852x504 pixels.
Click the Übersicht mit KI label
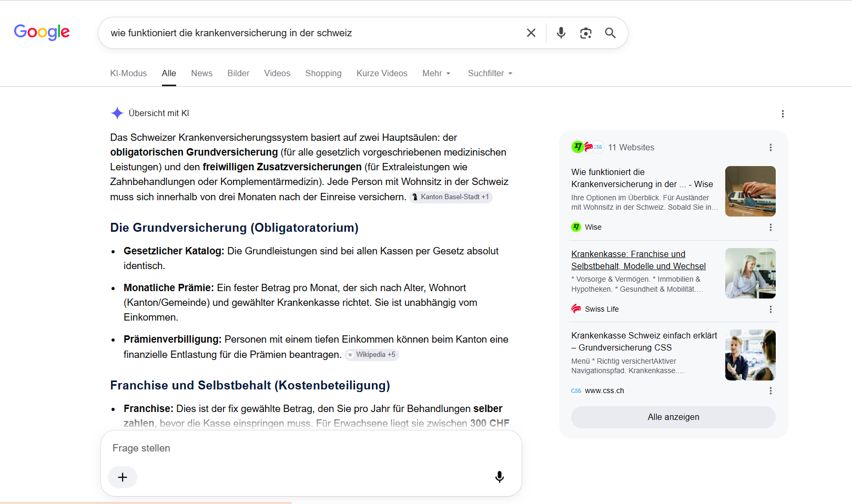pyautogui.click(x=159, y=114)
